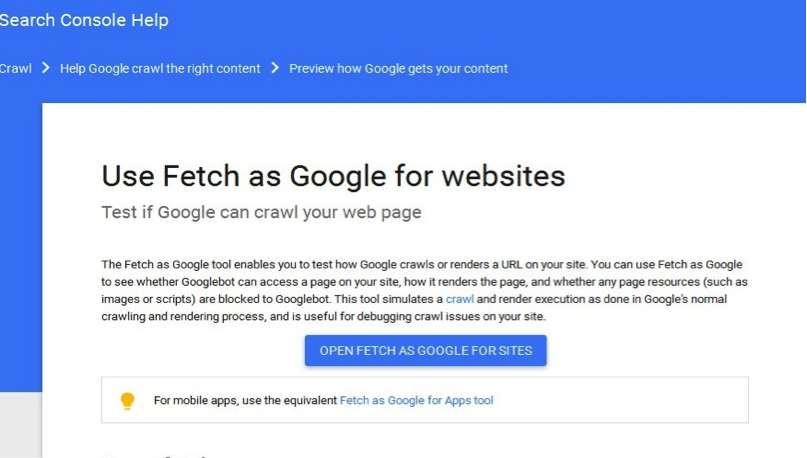Image resolution: width=807 pixels, height=458 pixels.
Task: Click the sentence beginning The Fetch as Google tool enables
Action: [344, 265]
